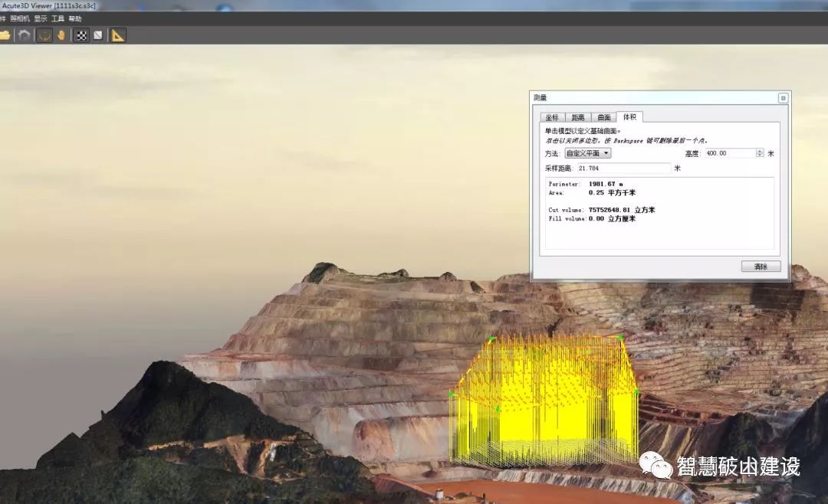Switch to the 曲面 tab
The width and height of the screenshot is (828, 504).
click(604, 117)
